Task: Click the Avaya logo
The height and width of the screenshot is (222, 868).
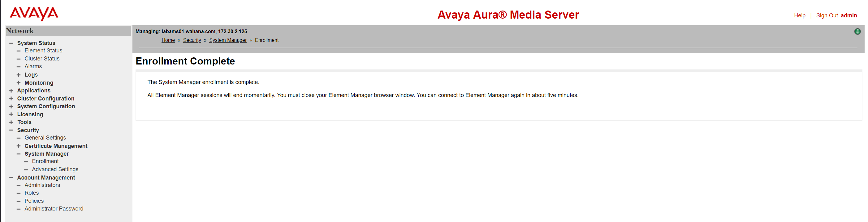Action: click(34, 14)
